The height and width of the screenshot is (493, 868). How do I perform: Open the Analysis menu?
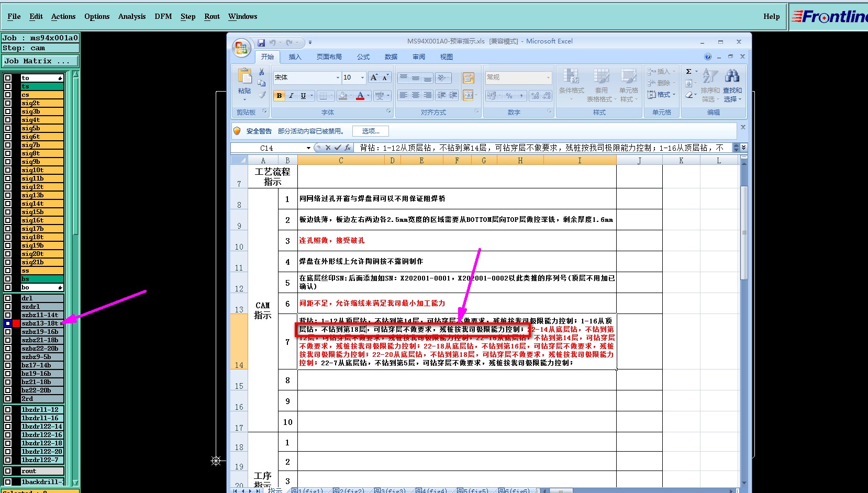tap(132, 16)
